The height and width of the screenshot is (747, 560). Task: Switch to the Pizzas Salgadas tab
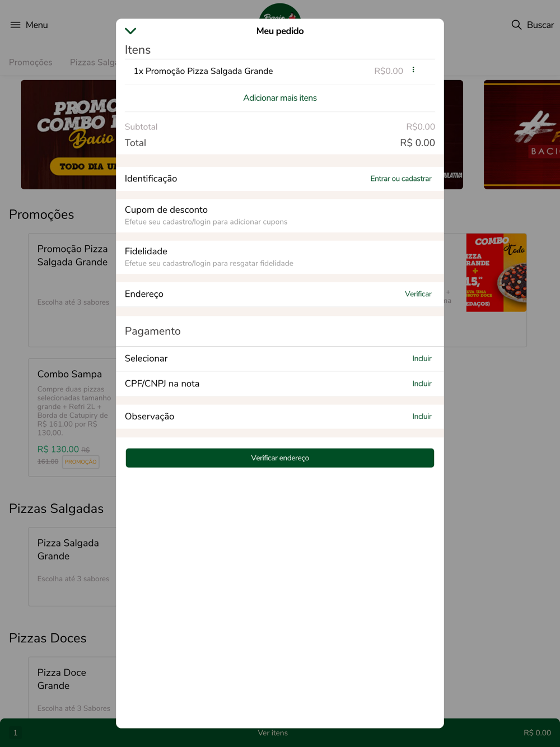pyautogui.click(x=93, y=62)
